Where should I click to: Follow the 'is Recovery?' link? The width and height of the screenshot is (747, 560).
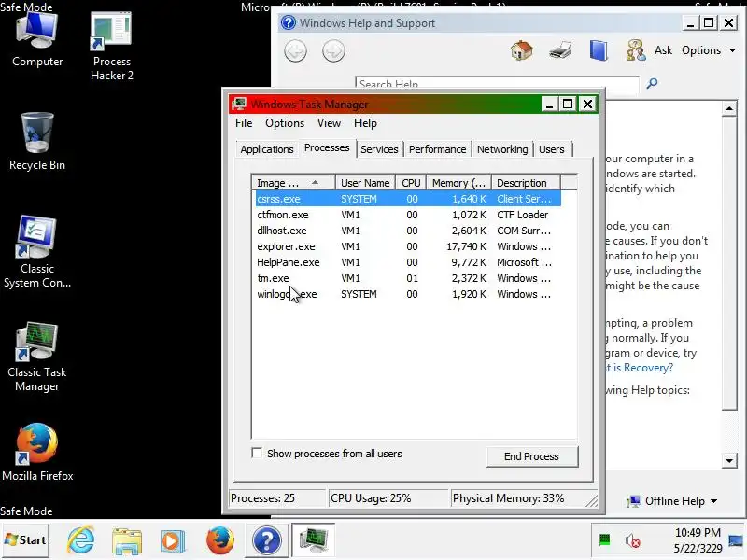[x=640, y=368]
